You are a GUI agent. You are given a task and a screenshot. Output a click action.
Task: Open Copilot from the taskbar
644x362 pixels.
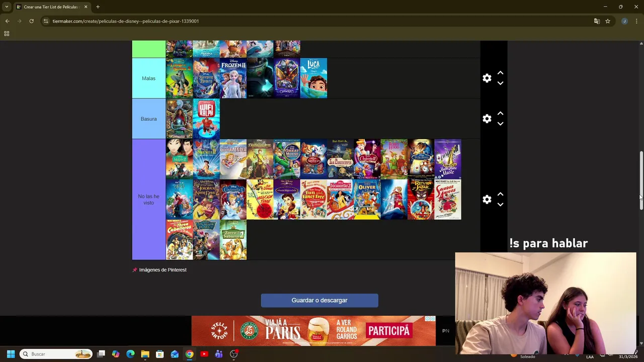tap(116, 354)
